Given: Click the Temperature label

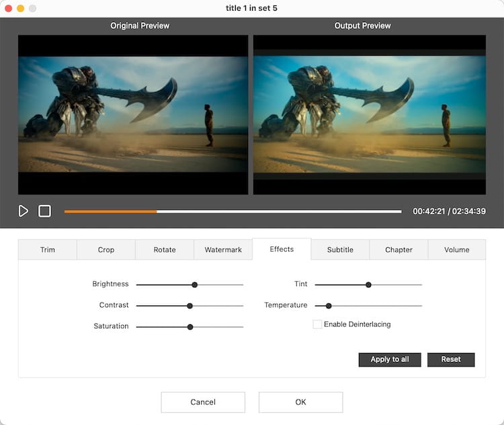Looking at the screenshot, I should [x=286, y=305].
